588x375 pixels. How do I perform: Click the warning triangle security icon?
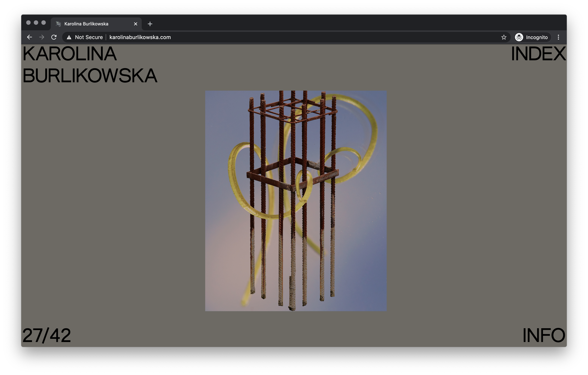click(x=69, y=37)
